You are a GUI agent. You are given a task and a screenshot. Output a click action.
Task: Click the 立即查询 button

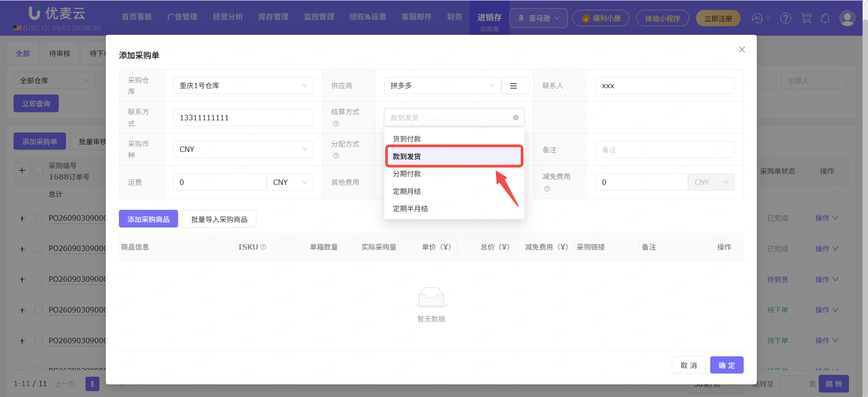36,104
